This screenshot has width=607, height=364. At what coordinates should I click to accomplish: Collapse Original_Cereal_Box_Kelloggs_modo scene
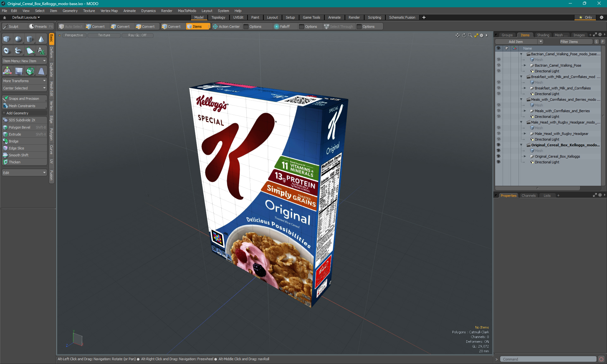[x=521, y=145]
